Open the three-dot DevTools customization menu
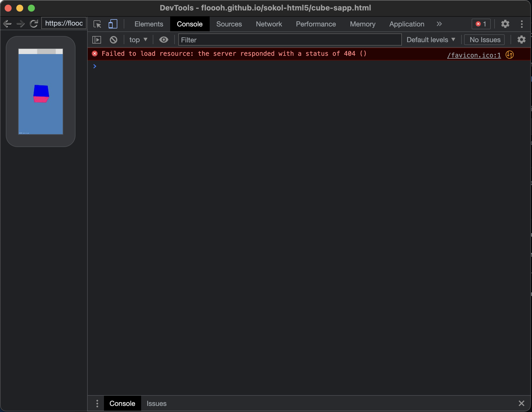 pos(522,24)
